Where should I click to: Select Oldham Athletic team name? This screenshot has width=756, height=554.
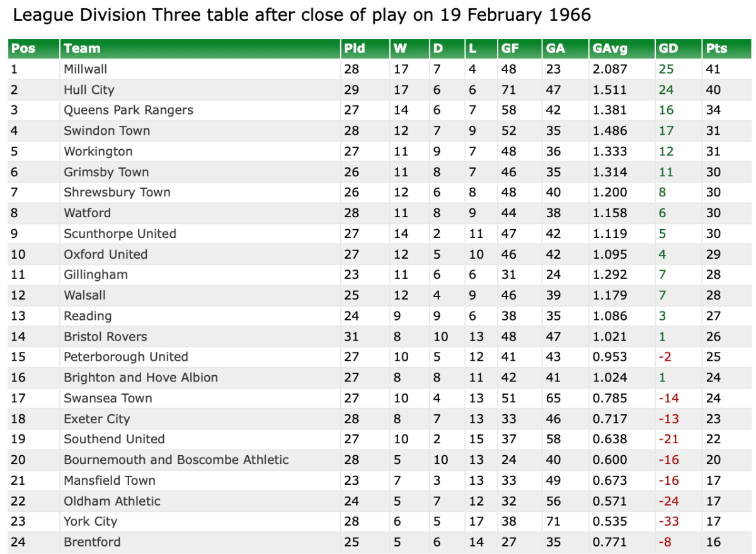[x=112, y=501]
